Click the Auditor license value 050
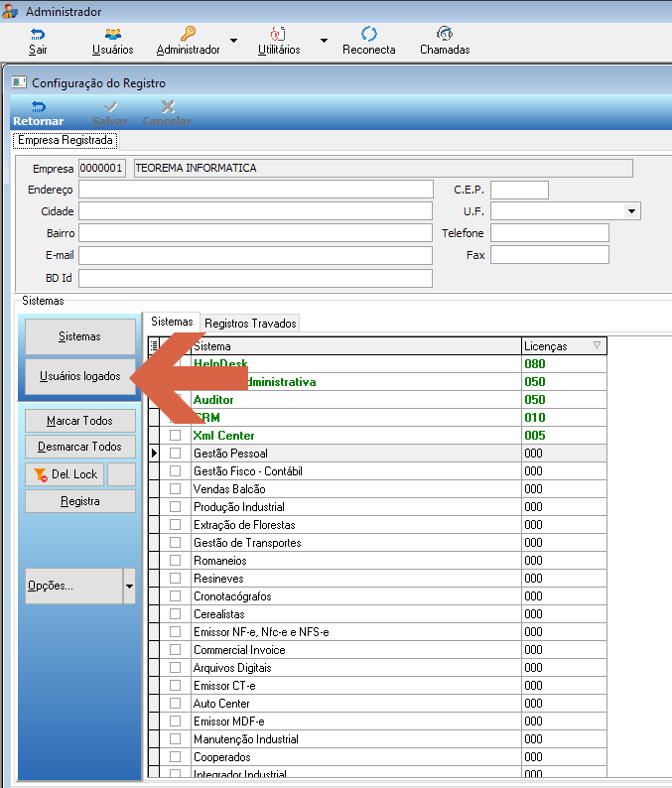 click(x=535, y=400)
